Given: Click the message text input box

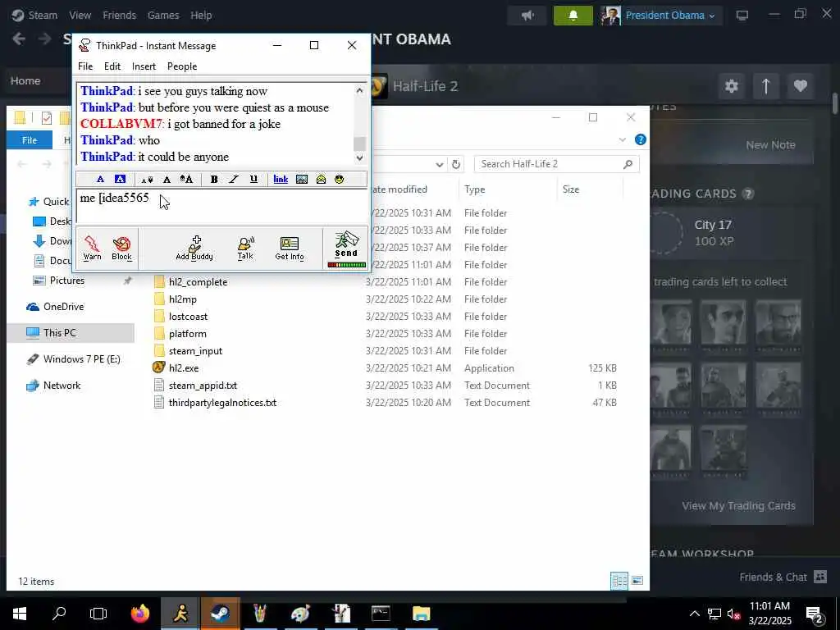Looking at the screenshot, I should [221, 206].
